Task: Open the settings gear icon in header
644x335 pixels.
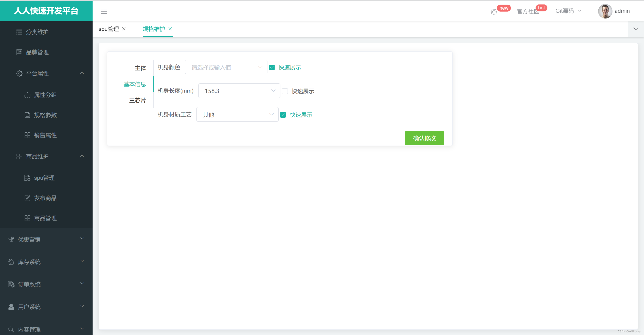Action: [494, 12]
